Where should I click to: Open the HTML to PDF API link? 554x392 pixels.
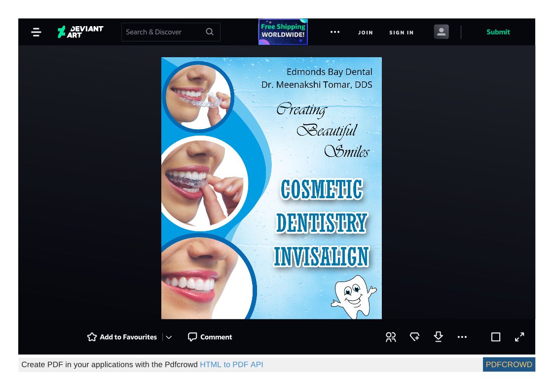(x=231, y=365)
